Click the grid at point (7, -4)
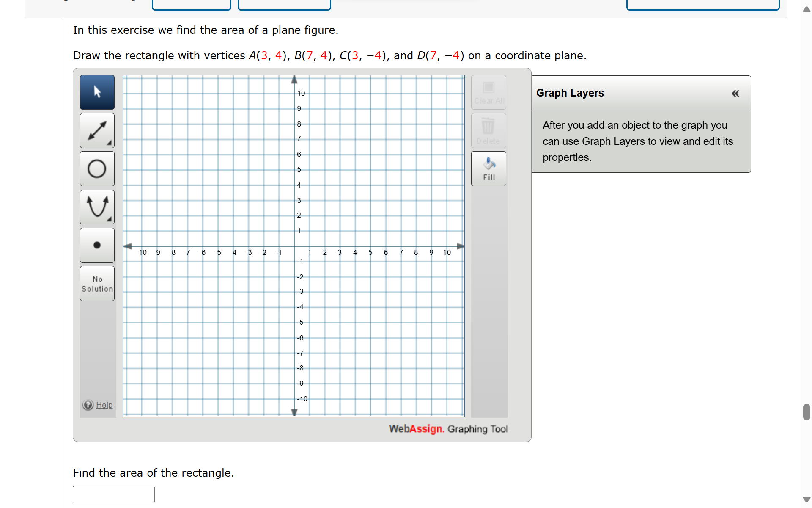Viewport: 812px width, 508px height. point(401,307)
